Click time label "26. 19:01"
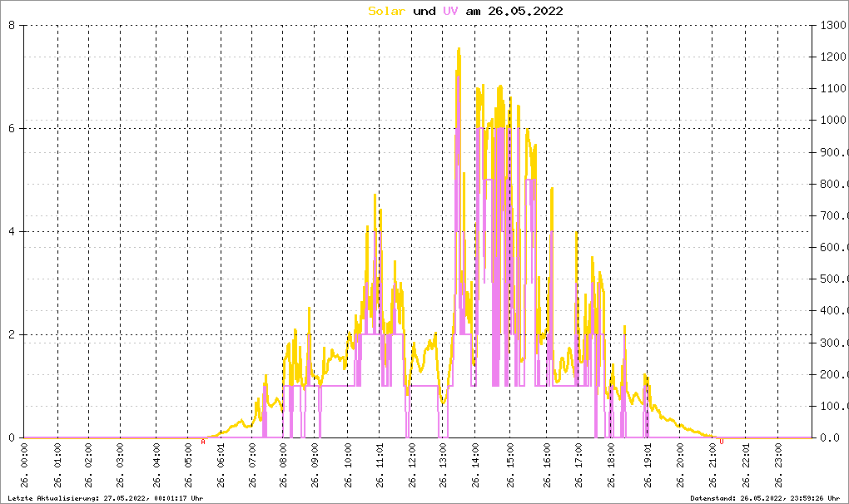 click(648, 465)
